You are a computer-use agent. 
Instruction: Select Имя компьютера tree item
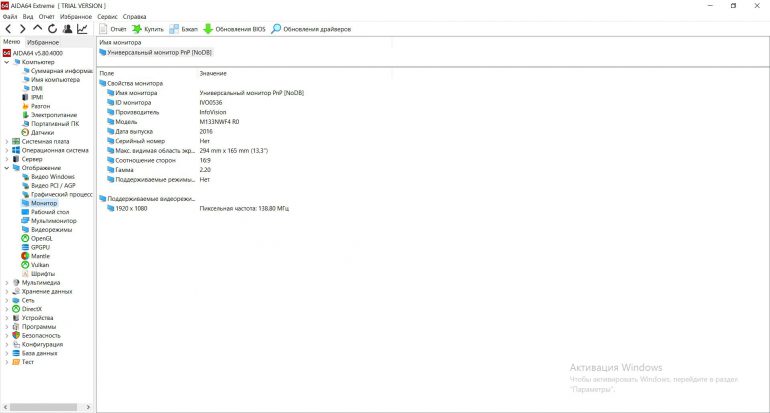pos(51,80)
